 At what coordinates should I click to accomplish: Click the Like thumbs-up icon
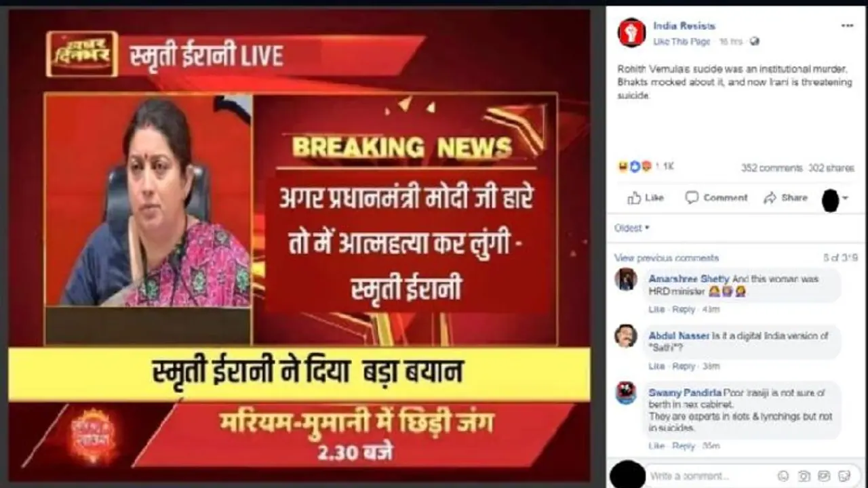[x=634, y=198]
